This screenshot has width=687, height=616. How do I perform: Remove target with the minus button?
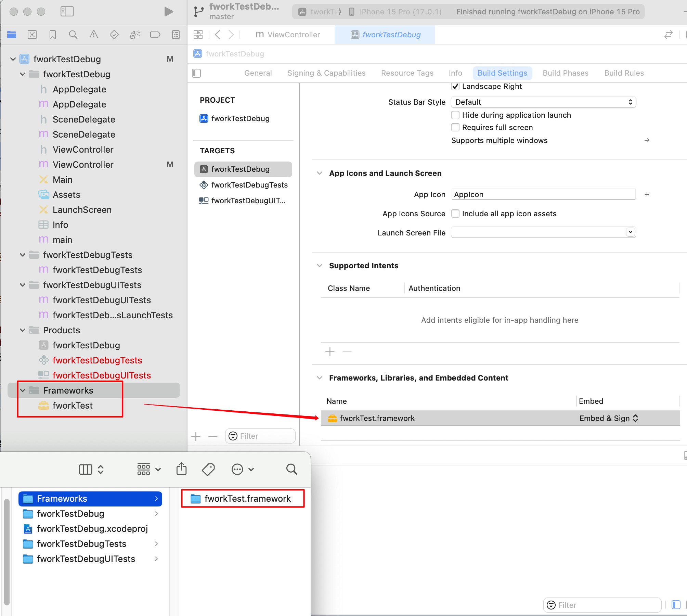pos(213,436)
